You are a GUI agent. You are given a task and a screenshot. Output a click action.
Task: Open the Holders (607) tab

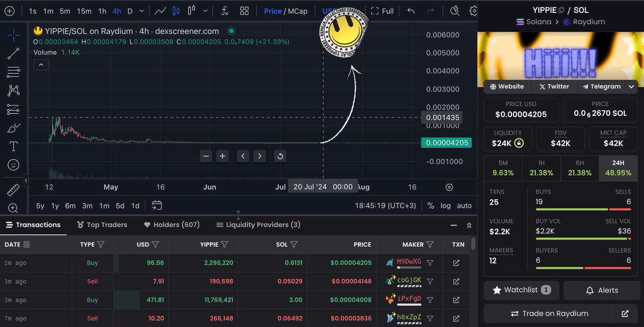pos(172,225)
